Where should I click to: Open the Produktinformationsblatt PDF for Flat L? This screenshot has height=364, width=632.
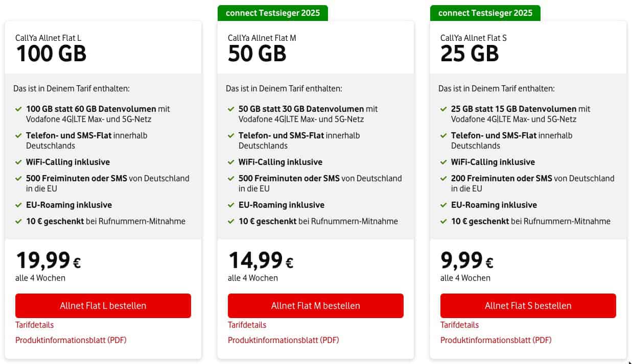tap(71, 340)
